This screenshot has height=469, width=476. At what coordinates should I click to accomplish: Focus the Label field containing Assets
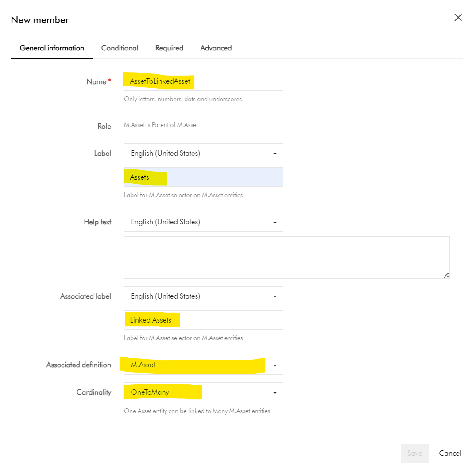[203, 177]
